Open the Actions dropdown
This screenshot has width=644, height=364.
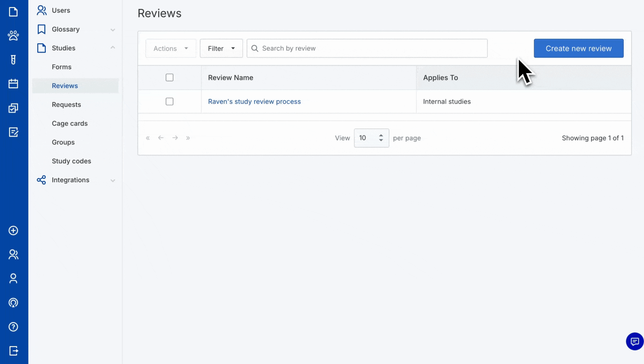pos(170,48)
